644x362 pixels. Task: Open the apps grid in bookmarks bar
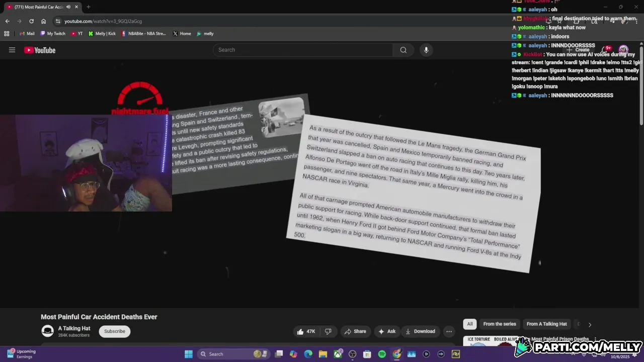(x=7, y=34)
